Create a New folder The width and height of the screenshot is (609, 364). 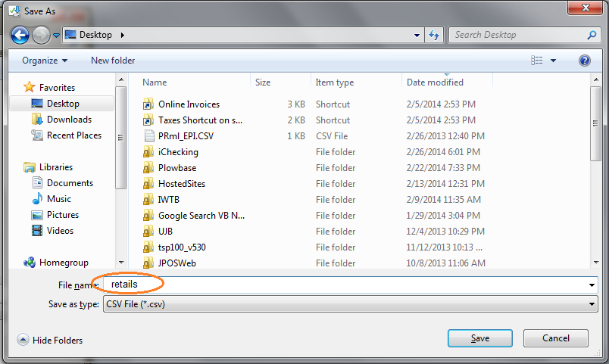pyautogui.click(x=113, y=61)
